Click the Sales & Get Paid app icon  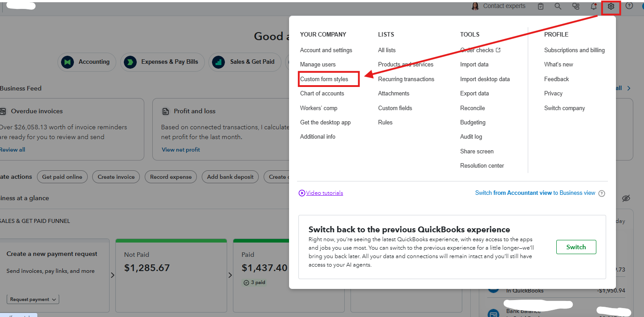(218, 62)
